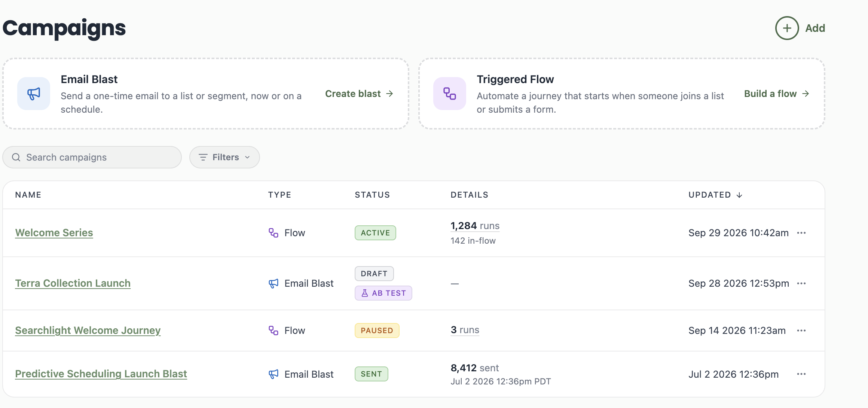Viewport: 868px width, 408px height.
Task: Click the ACTIVE status badge
Action: [x=375, y=233]
